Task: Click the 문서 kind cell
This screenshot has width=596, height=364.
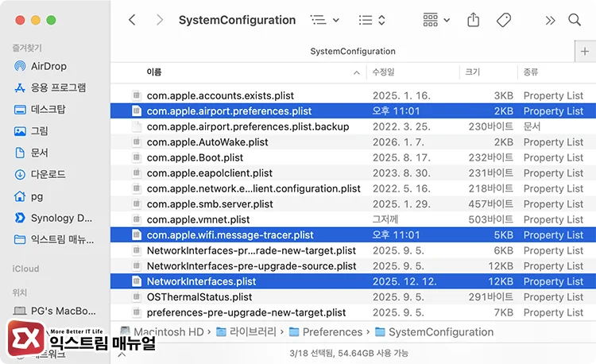Action: coord(532,126)
